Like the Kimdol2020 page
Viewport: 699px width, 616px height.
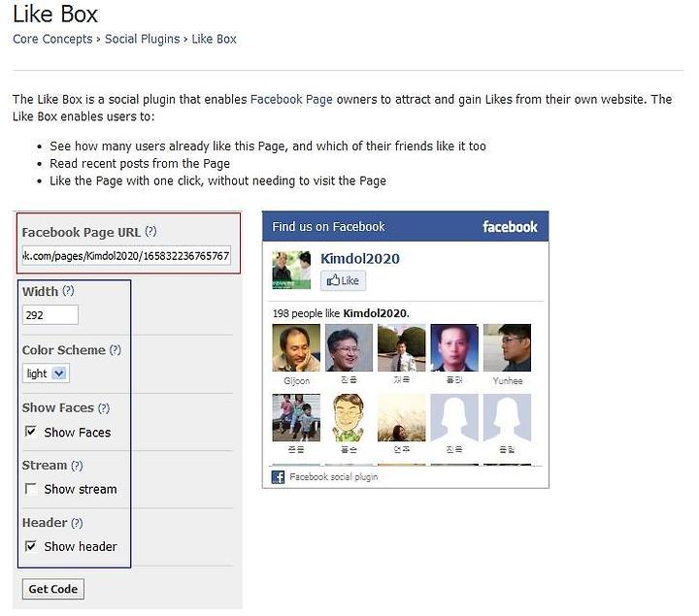point(344,280)
